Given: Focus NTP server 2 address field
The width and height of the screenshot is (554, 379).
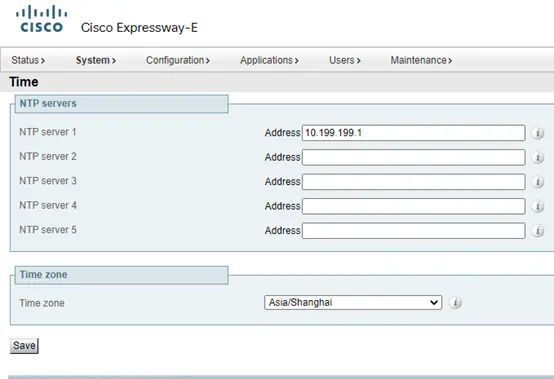Looking at the screenshot, I should [x=413, y=157].
